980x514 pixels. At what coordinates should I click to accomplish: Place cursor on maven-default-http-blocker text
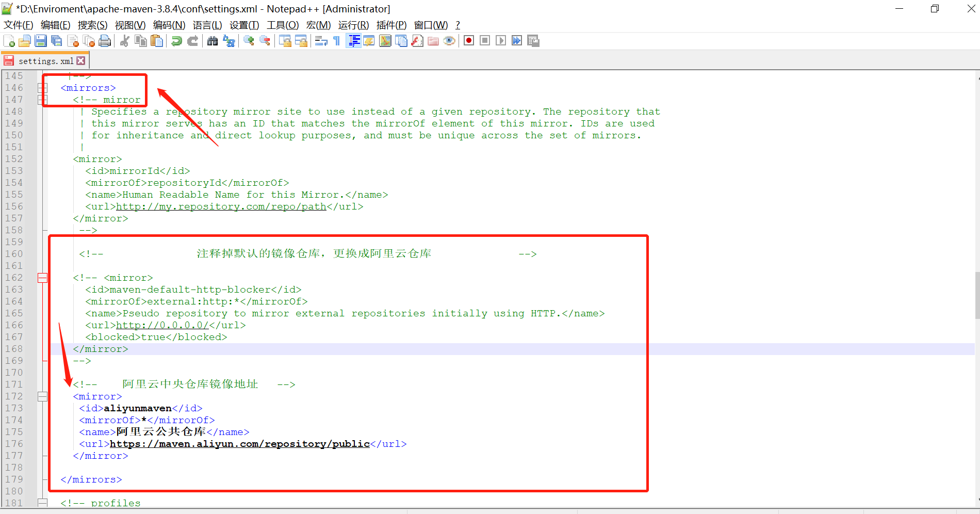point(190,290)
